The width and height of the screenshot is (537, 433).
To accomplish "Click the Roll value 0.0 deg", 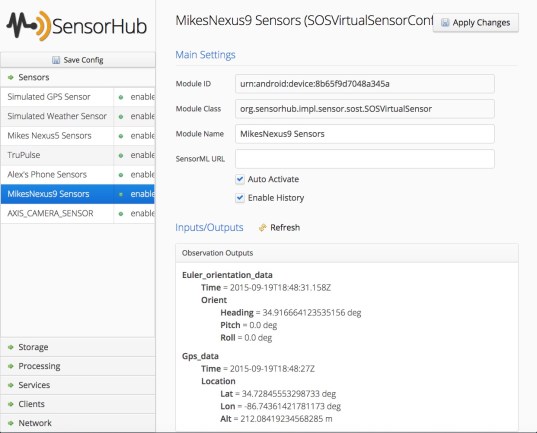I will 258,338.
